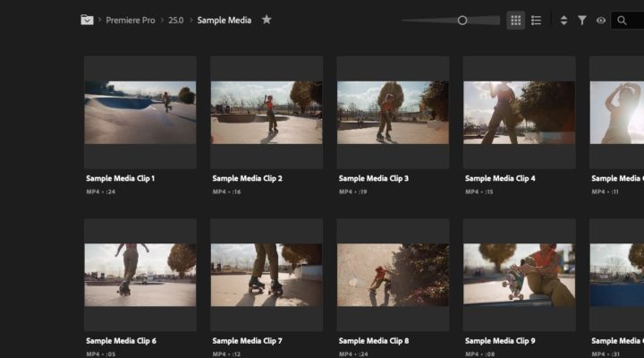Toggle hidden files eye icon
Screen dimensions: 644x358
[601, 21]
